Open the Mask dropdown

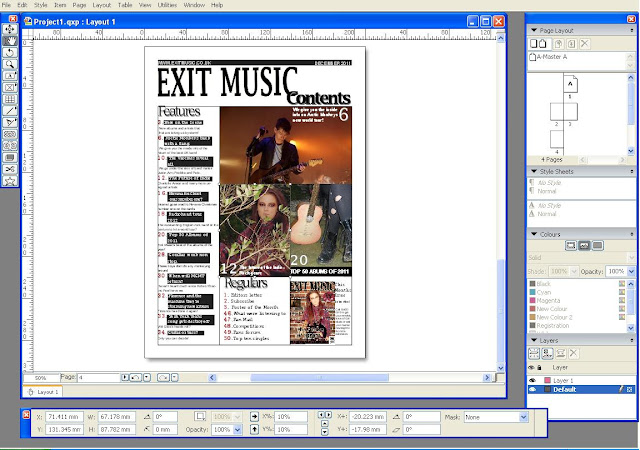point(524,417)
